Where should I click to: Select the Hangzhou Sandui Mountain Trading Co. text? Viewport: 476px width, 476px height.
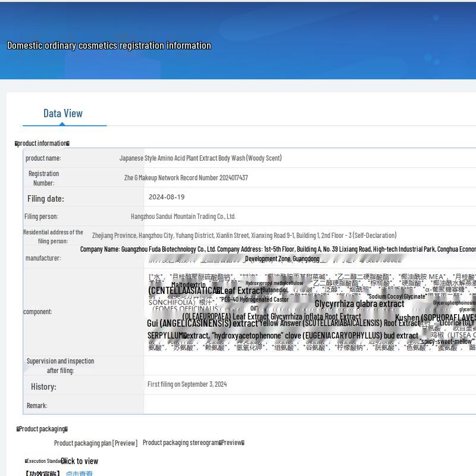(x=183, y=217)
